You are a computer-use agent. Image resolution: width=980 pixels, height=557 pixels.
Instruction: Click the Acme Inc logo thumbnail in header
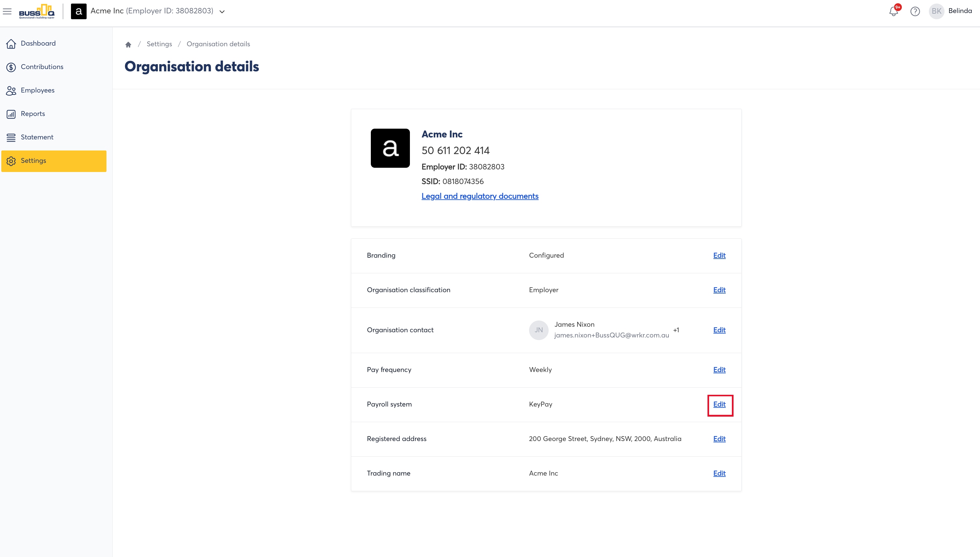tap(79, 11)
